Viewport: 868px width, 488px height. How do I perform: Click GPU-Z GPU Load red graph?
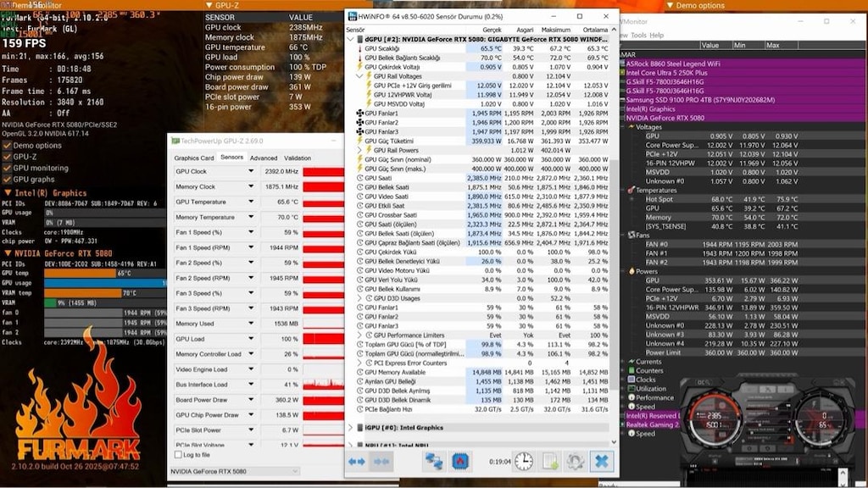click(x=323, y=339)
